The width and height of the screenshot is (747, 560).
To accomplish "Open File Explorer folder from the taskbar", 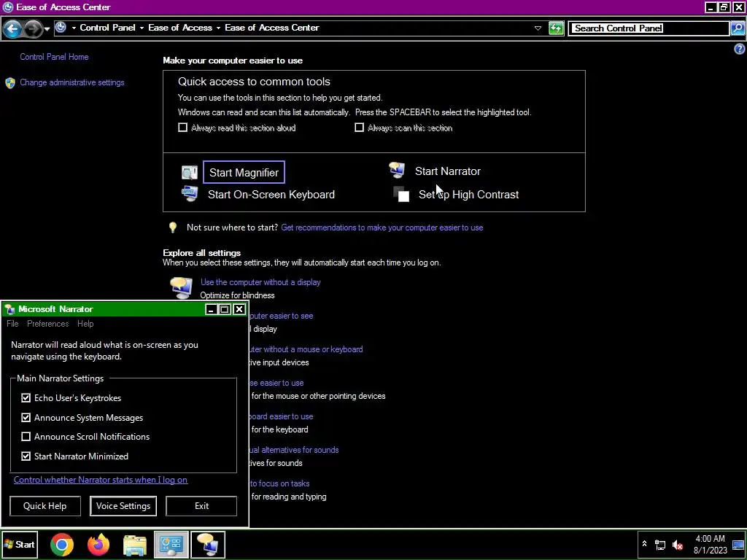I will (135, 545).
